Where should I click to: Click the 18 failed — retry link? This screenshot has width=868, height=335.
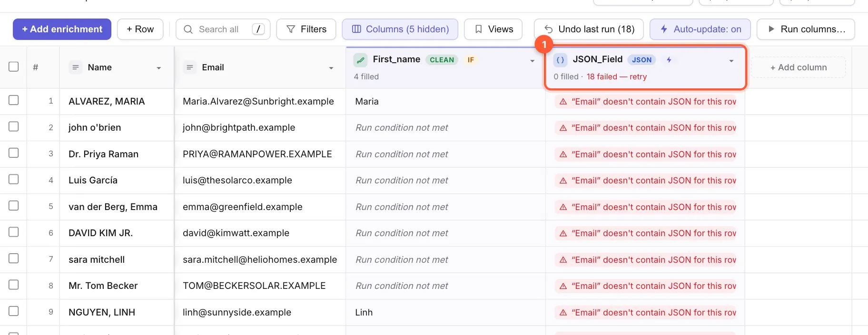pyautogui.click(x=617, y=77)
